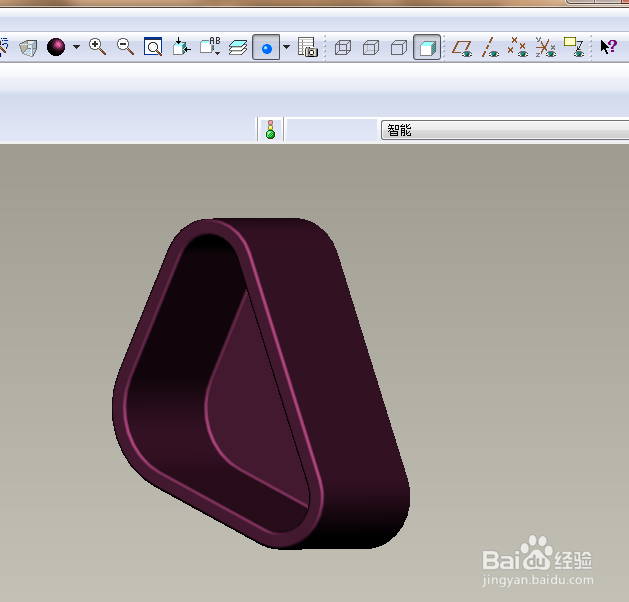Open the appearance color dropdown arrow

tap(76, 47)
